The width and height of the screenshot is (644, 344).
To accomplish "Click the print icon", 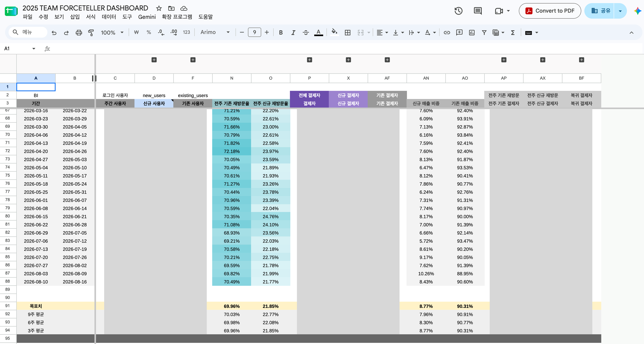I will click(79, 32).
